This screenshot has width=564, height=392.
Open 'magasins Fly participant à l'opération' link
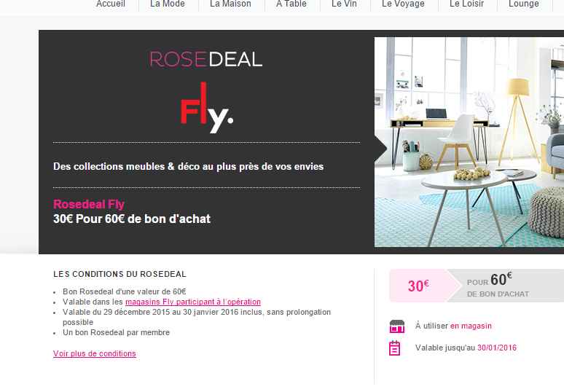tap(193, 302)
